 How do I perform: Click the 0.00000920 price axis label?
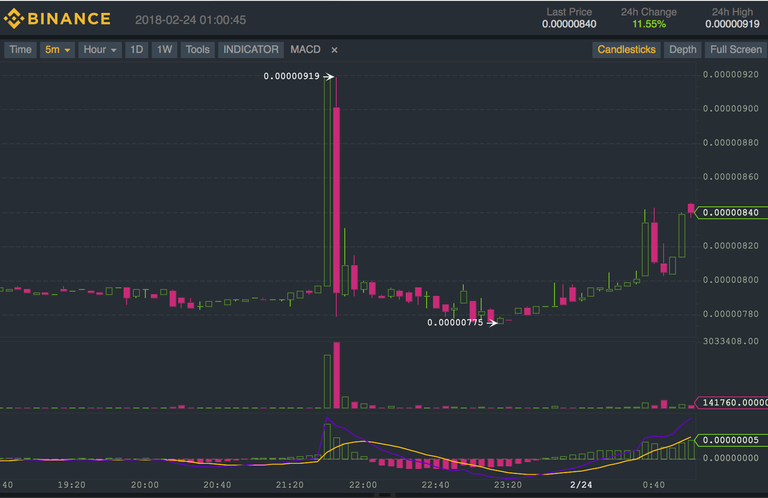(731, 74)
